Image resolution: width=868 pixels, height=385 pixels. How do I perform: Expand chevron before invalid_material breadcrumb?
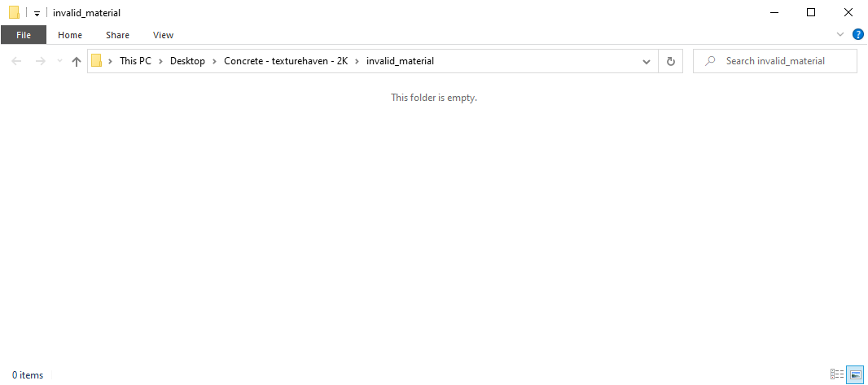[x=357, y=61]
